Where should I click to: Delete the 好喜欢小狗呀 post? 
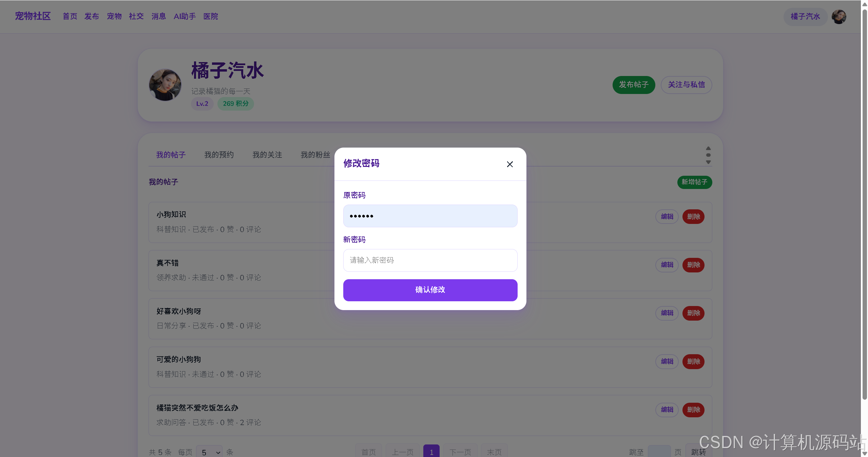pos(693,313)
